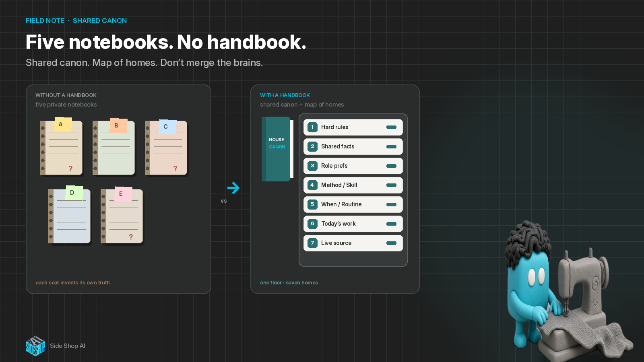
Task: Click the "Five notebooks. No handbook." headline
Action: [166, 42]
